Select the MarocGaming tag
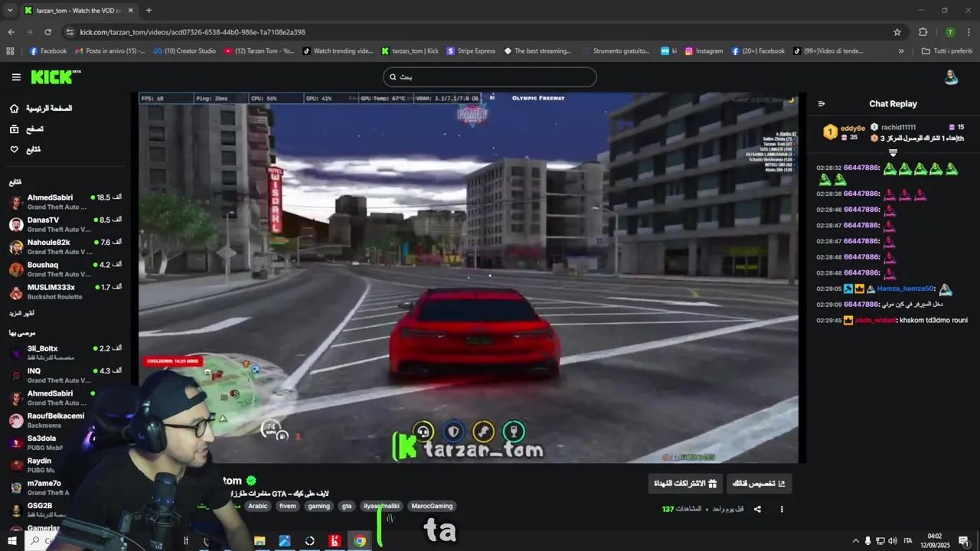980x551 pixels. [432, 506]
